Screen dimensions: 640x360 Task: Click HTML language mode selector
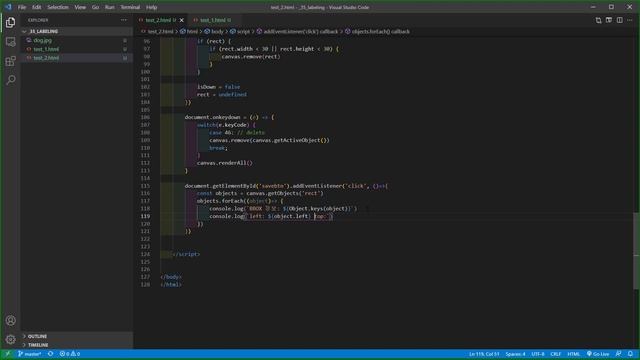coord(573,354)
